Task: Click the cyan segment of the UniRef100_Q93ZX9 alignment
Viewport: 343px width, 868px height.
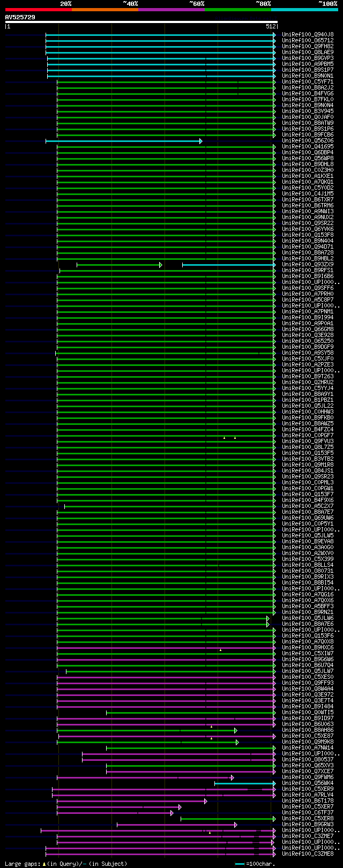Action: (x=229, y=265)
